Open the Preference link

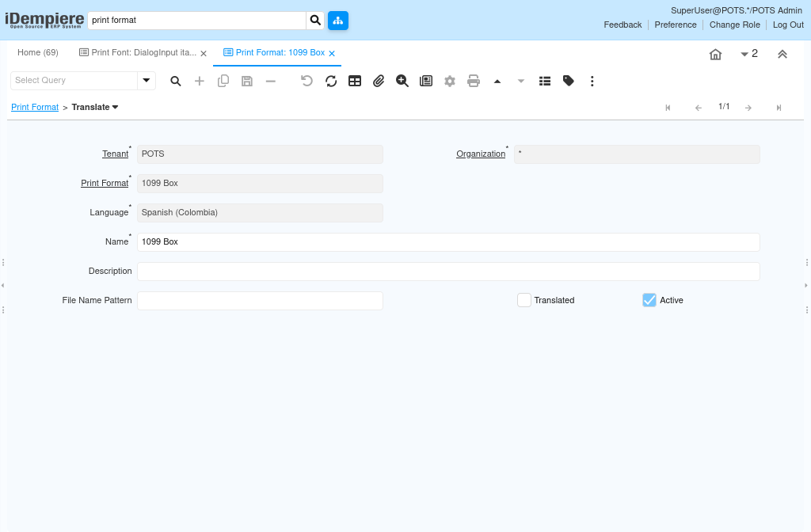tap(676, 25)
